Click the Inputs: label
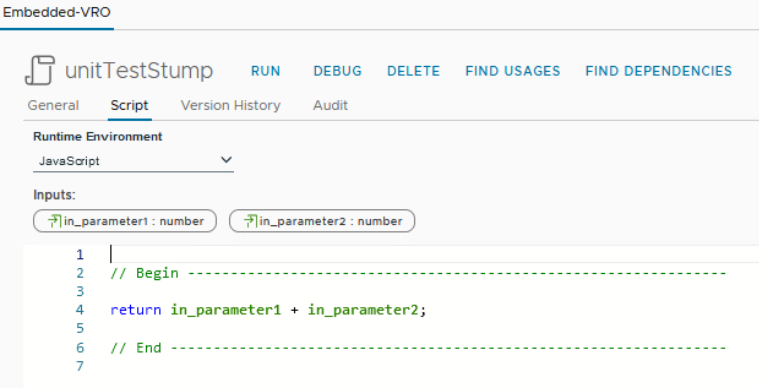The image size is (759, 388). (x=54, y=195)
